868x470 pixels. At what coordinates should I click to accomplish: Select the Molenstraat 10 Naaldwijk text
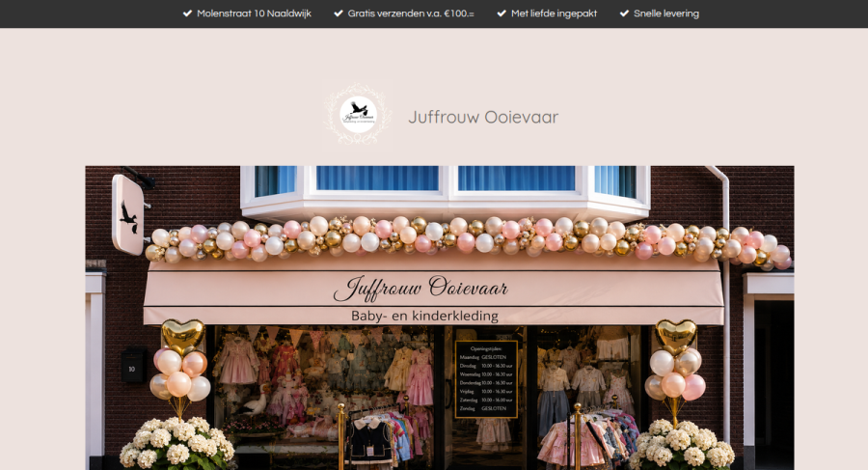(x=254, y=14)
